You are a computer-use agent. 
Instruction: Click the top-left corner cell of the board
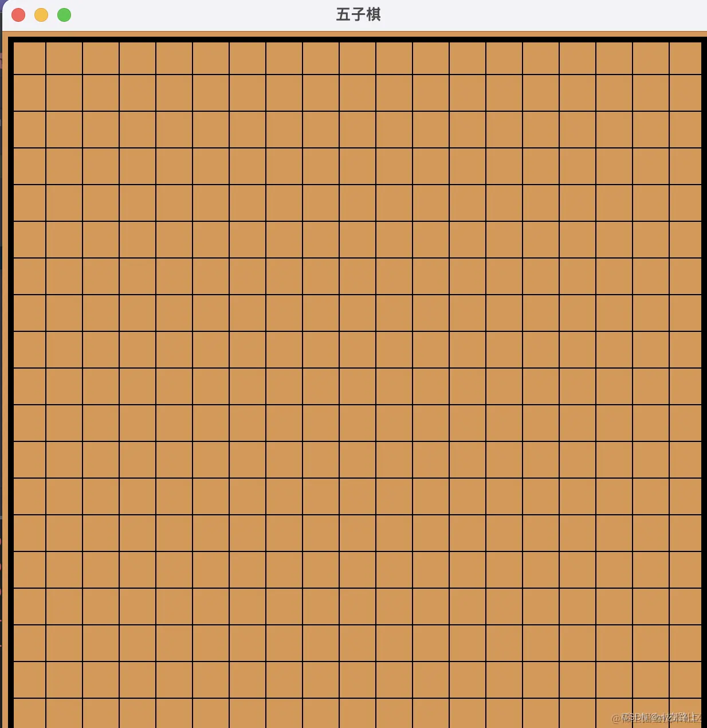pos(29,58)
